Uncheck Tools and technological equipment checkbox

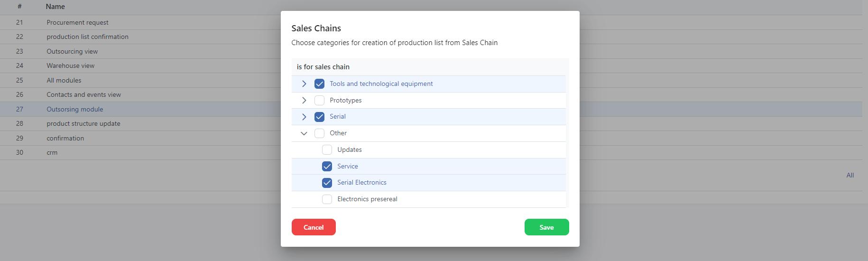click(319, 84)
